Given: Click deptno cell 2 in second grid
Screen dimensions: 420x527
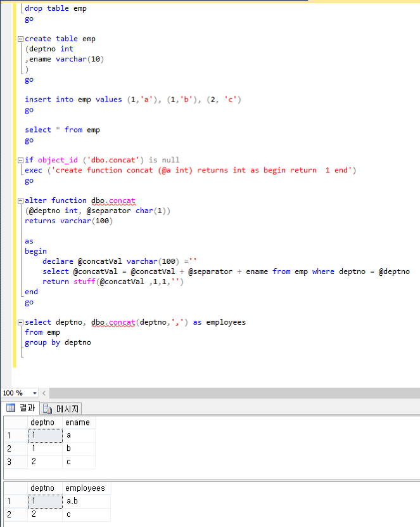Looking at the screenshot, I should click(44, 514).
